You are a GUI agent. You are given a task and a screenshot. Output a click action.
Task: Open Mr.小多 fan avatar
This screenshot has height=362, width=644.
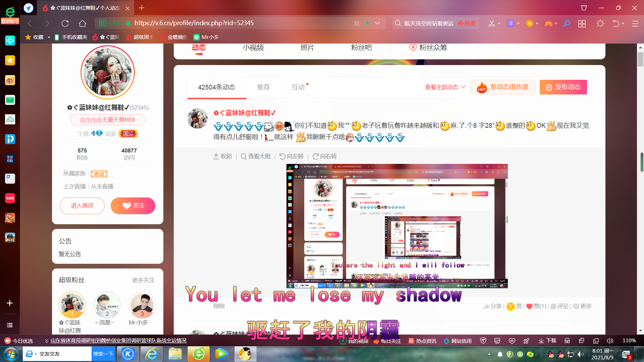pos(142,305)
